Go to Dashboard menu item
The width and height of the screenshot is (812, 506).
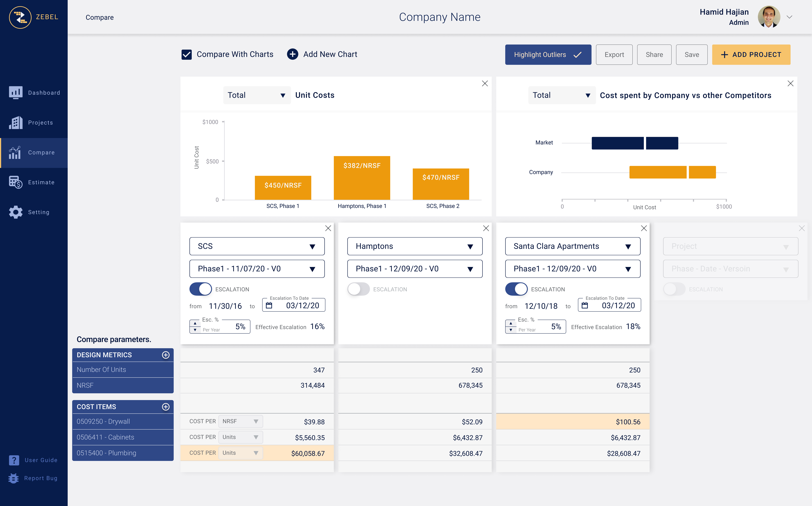click(x=34, y=93)
